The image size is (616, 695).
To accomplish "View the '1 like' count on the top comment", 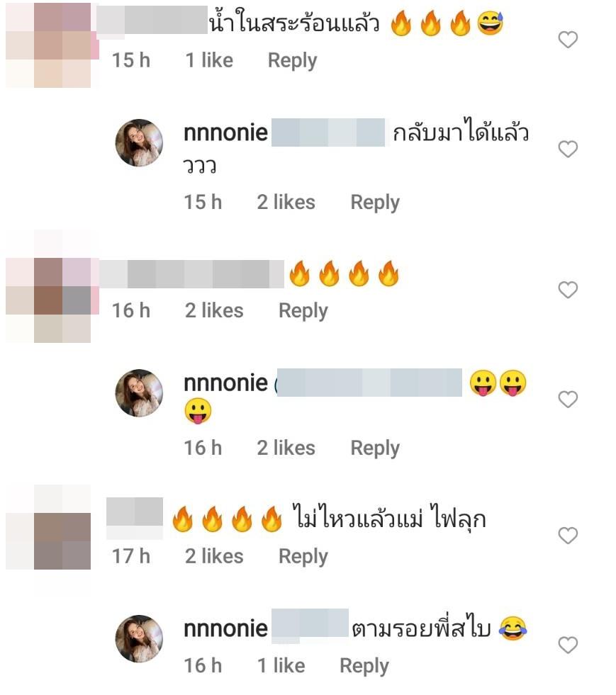I will click(209, 60).
